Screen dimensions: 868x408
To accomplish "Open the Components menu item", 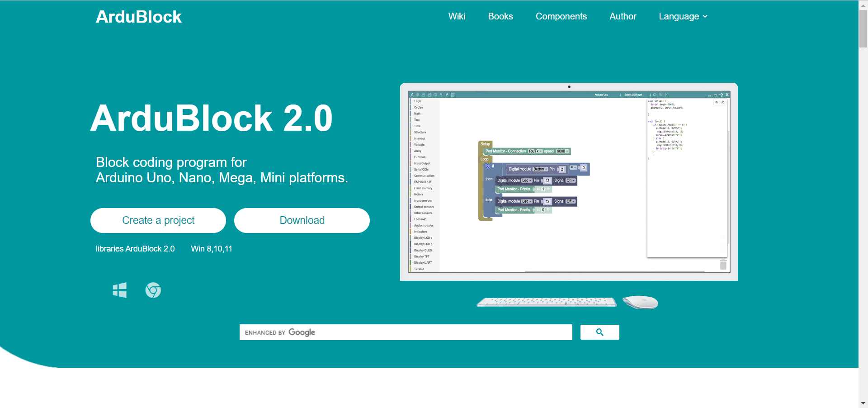I will point(561,16).
